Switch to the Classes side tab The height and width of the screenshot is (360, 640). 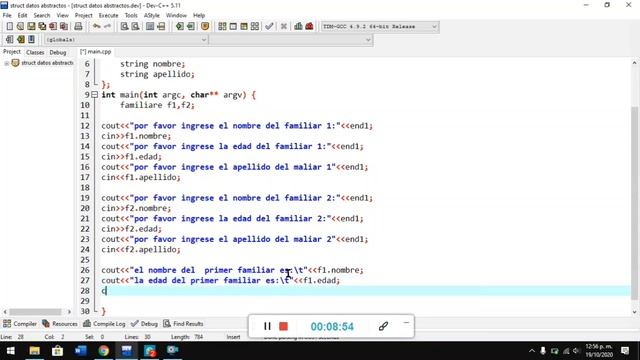(x=35, y=52)
